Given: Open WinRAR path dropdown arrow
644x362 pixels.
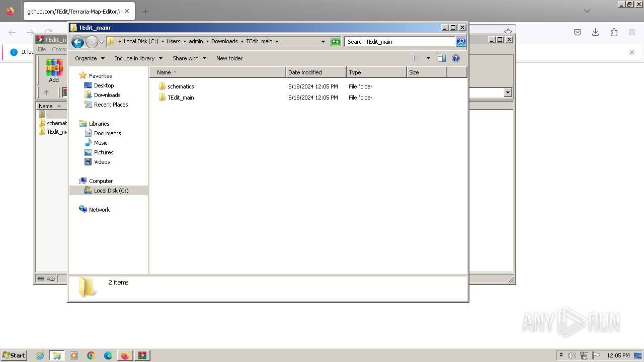Looking at the screenshot, I should [508, 93].
